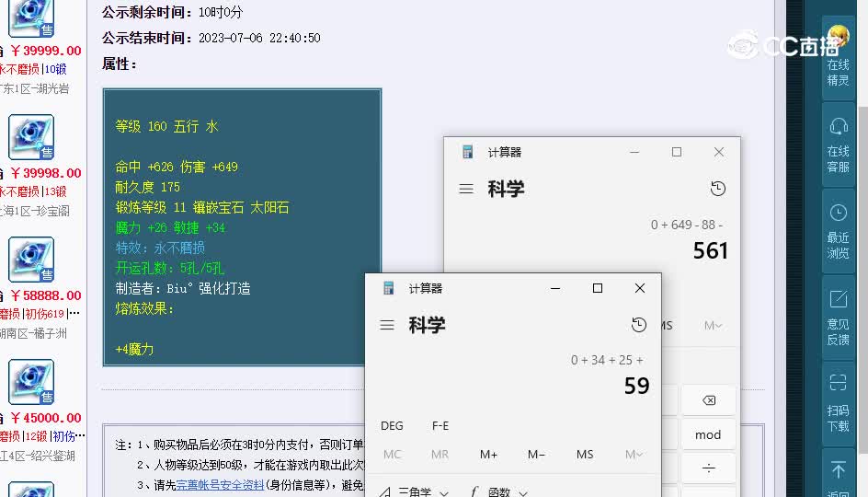Click 科学 mode title in front calculator

point(427,325)
